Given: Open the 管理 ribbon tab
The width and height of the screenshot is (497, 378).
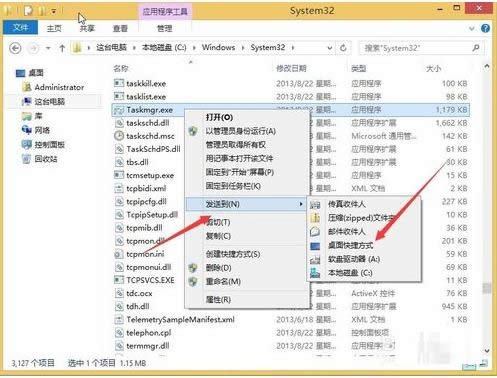Looking at the screenshot, I should tap(165, 28).
